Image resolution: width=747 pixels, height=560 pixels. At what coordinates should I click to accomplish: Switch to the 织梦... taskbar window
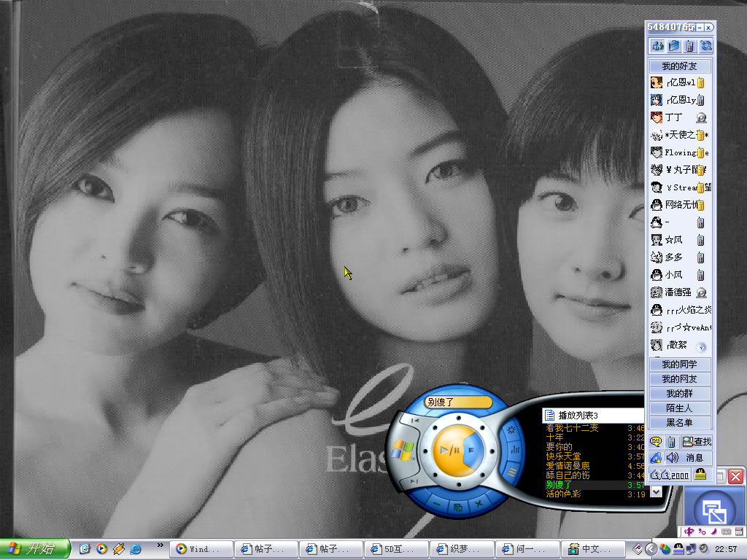pyautogui.click(x=462, y=549)
